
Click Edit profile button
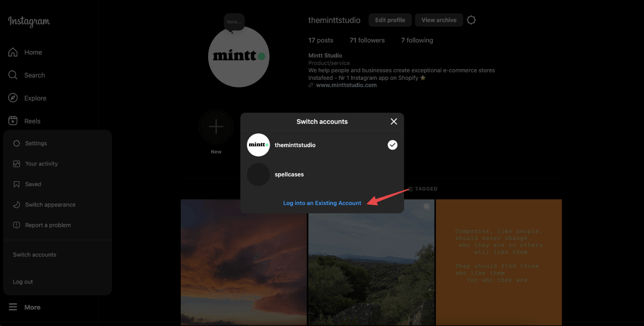[x=389, y=20]
